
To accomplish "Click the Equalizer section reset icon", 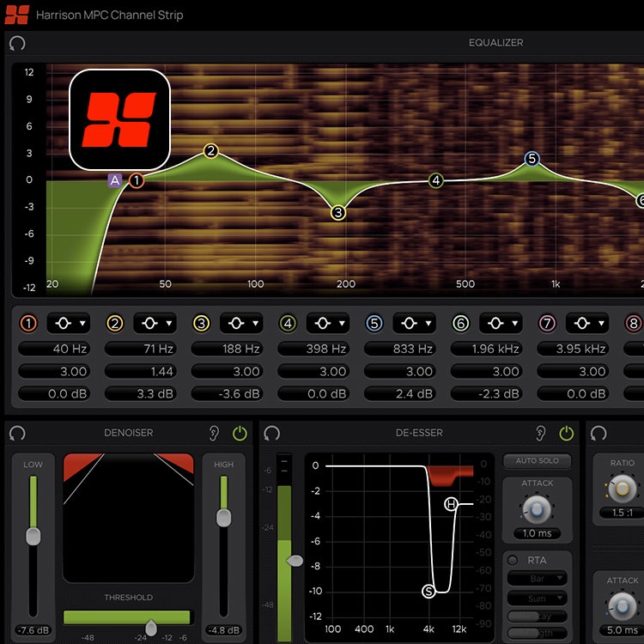I will pos(17,43).
